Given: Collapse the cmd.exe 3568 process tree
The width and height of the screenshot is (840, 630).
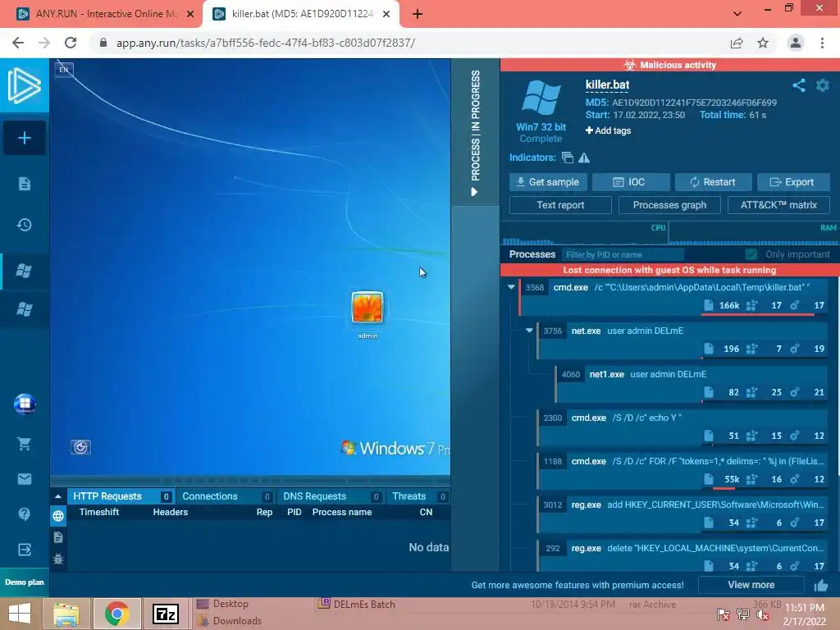Looking at the screenshot, I should tap(511, 287).
